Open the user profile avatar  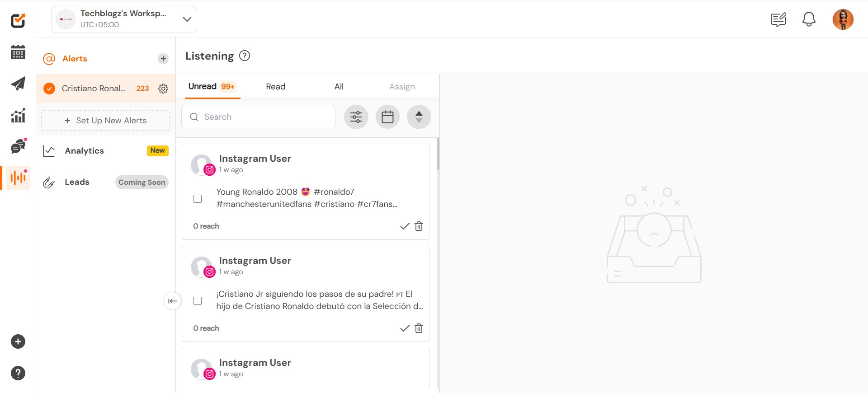coord(843,19)
